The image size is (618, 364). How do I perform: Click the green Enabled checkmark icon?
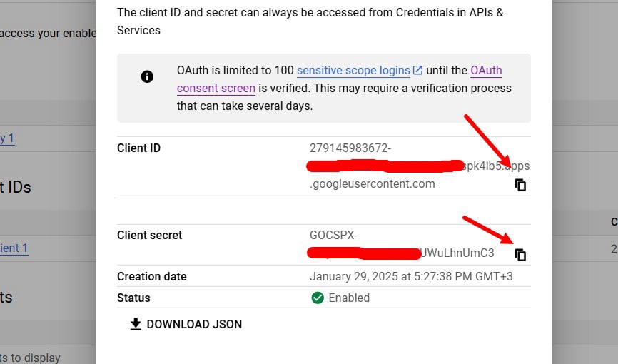(x=318, y=298)
